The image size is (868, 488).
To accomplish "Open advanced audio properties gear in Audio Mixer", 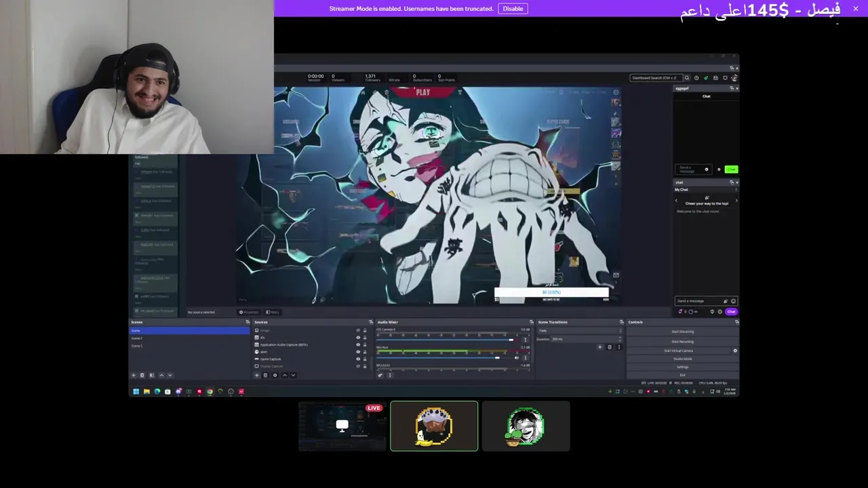I will pyautogui.click(x=380, y=375).
